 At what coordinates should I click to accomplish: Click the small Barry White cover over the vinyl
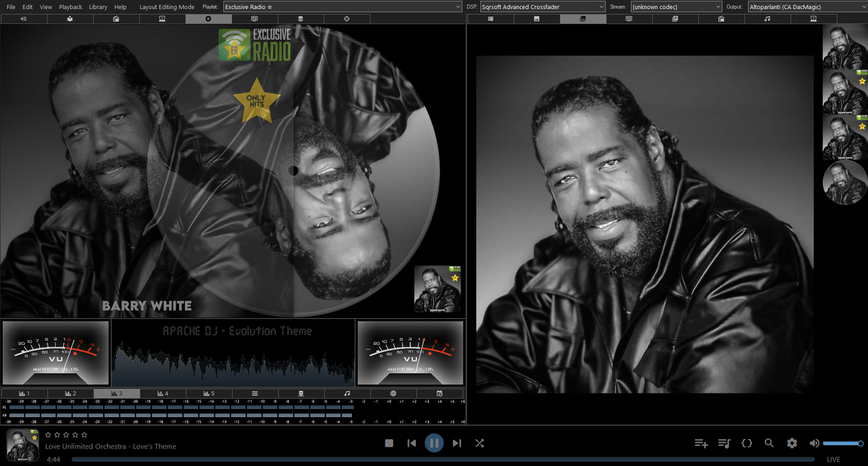[x=437, y=289]
